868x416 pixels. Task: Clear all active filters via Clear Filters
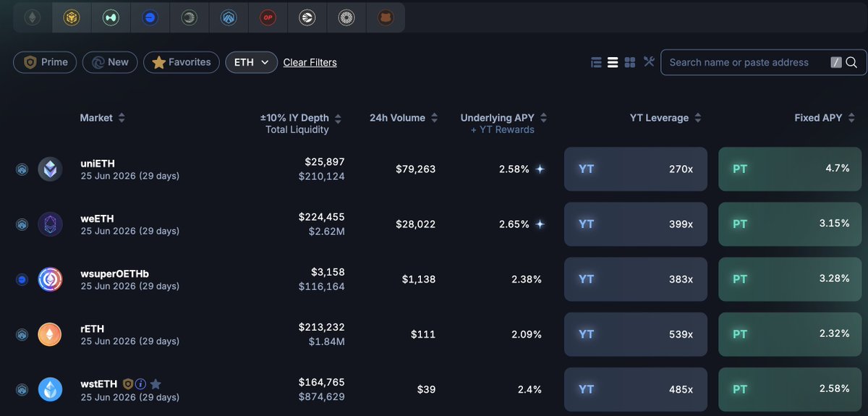tap(310, 62)
